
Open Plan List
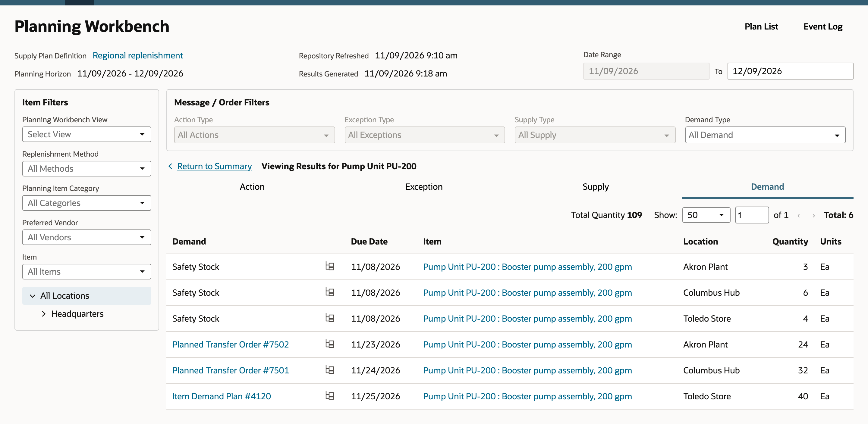click(761, 26)
